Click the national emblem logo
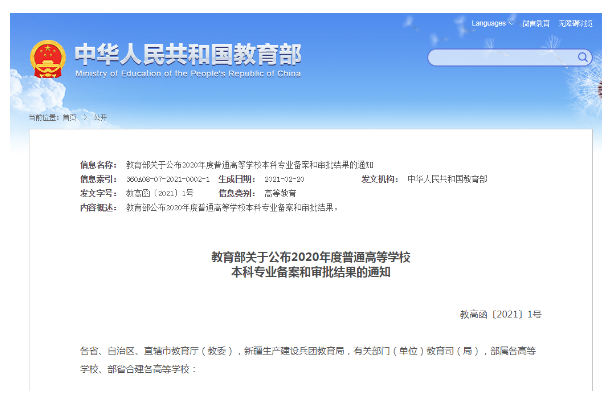 (x=47, y=57)
